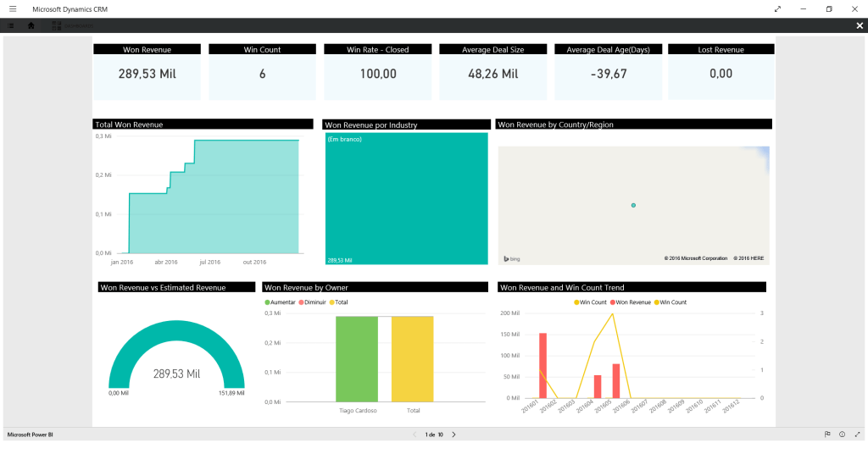Click the 201612 axis label
Screen dimensions: 868x465
click(731, 407)
